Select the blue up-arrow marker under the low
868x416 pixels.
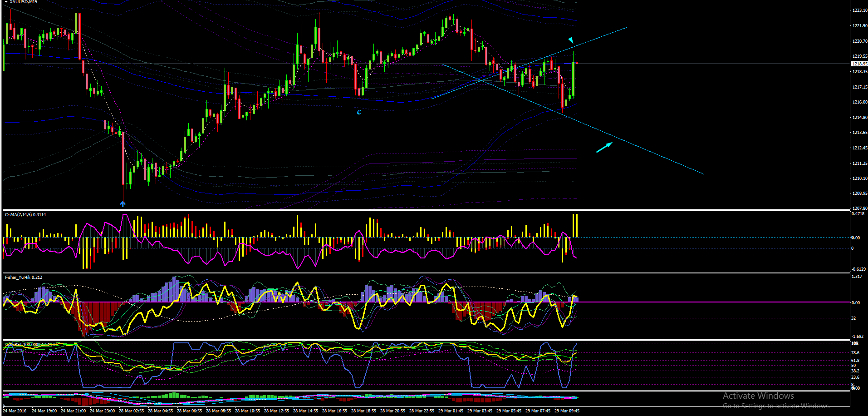click(123, 204)
